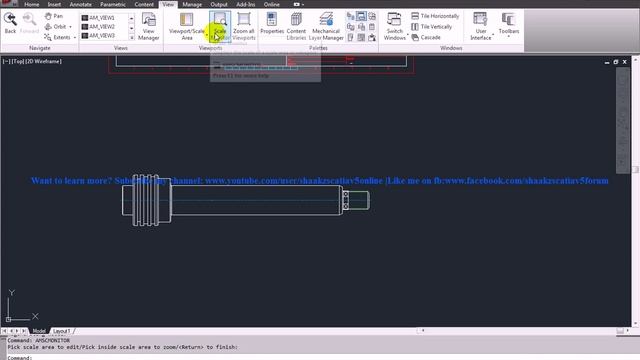
Task: Open the Orbit dropdown arrow
Action: pyautogui.click(x=70, y=27)
